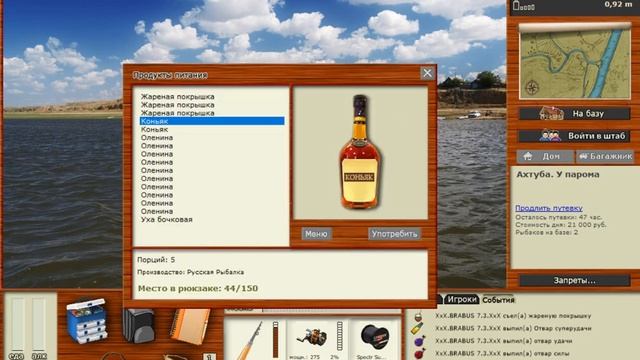Click the Spectr Su... line label
The image size is (640, 360).
[371, 357]
